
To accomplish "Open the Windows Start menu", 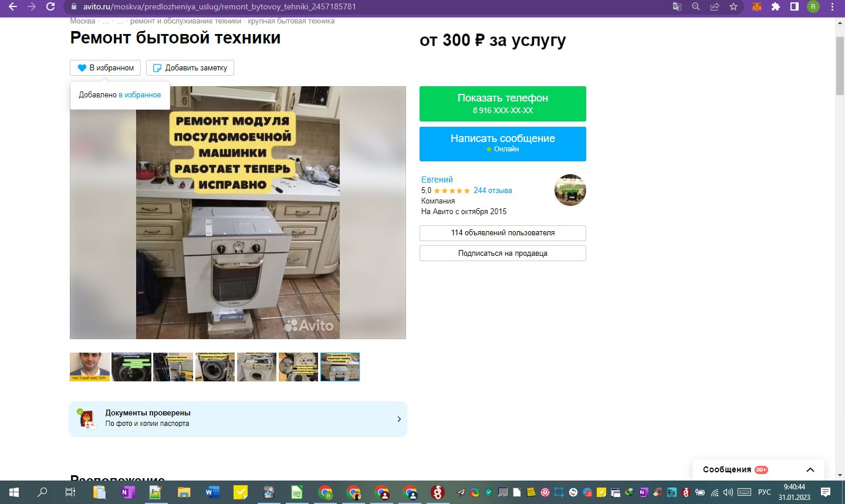I will tap(14, 492).
